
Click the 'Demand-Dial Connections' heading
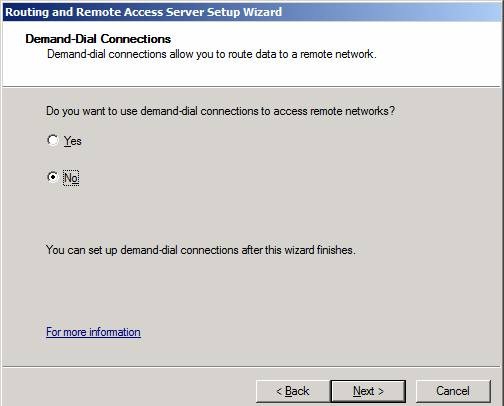click(98, 39)
